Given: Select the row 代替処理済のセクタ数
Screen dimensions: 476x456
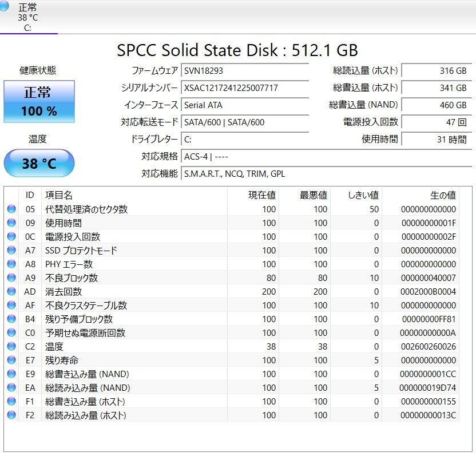Looking at the screenshot, I should (231, 209).
